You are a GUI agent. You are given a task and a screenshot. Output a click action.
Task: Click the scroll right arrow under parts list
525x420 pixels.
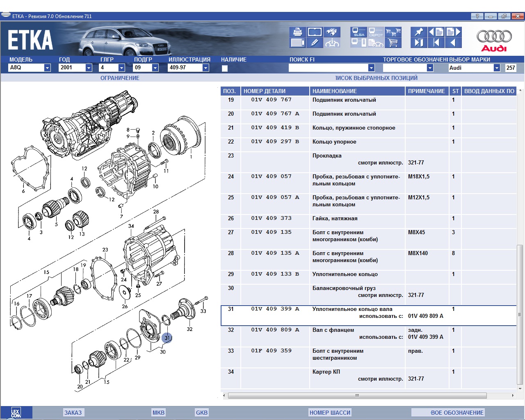point(513,396)
